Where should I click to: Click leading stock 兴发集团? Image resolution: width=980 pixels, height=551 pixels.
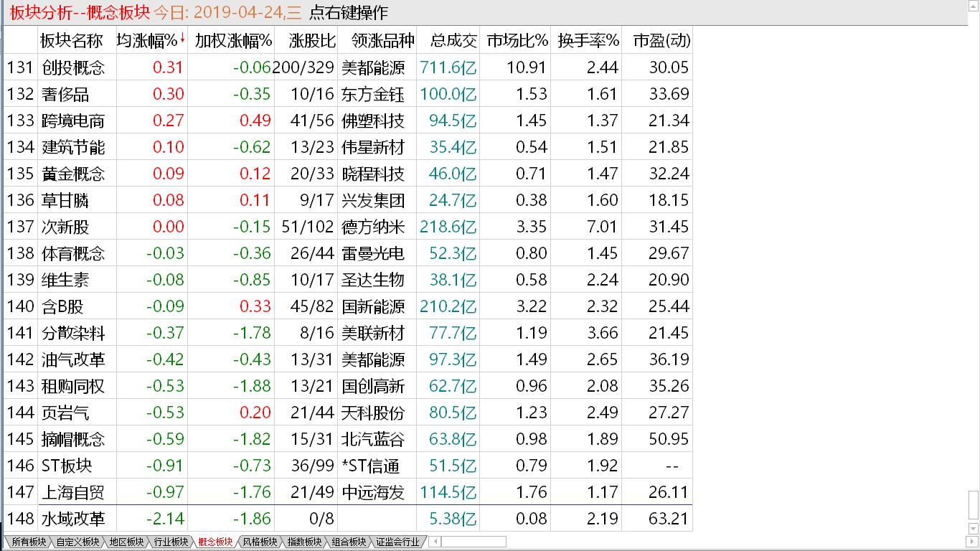point(373,200)
